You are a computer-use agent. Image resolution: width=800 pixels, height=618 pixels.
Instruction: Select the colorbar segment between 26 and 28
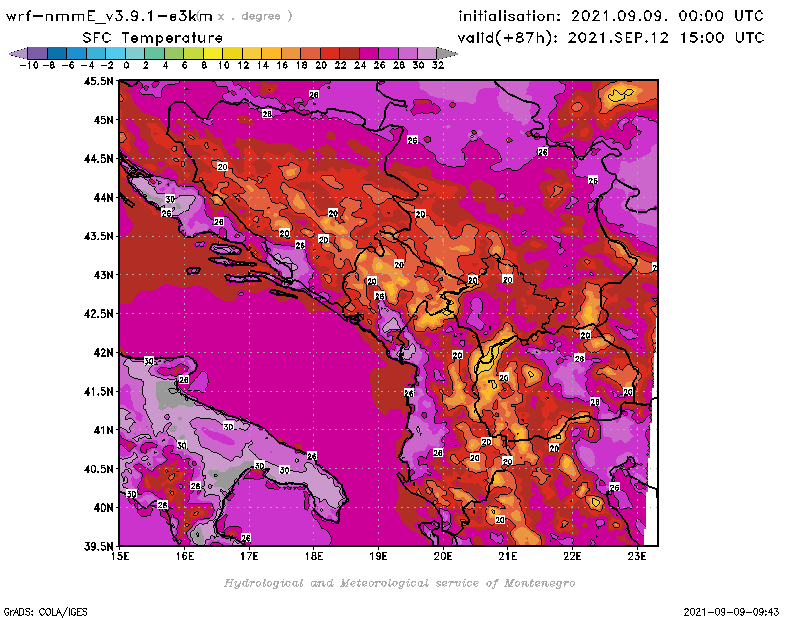point(388,53)
